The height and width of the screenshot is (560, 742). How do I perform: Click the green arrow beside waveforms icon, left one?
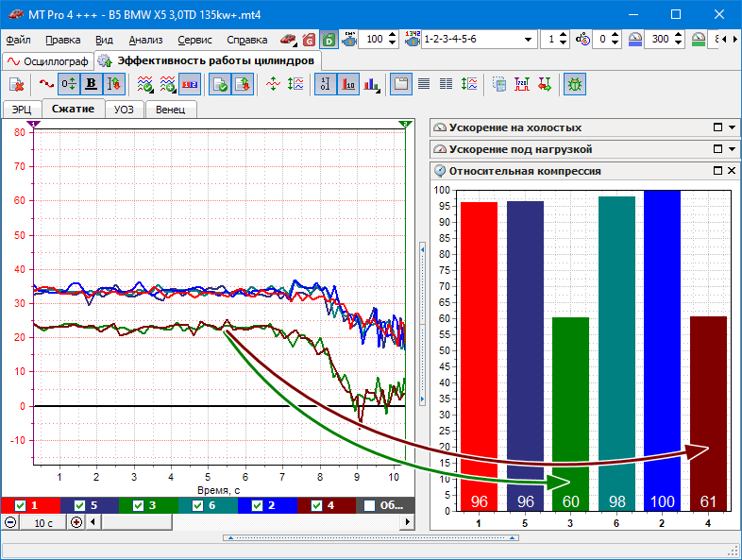(295, 84)
